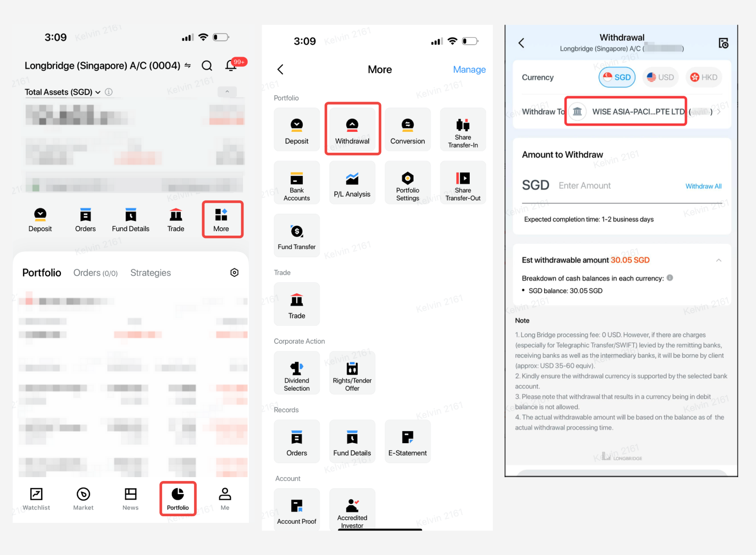This screenshot has width=756, height=555.
Task: Open Trade tile in More screen
Action: 297,304
